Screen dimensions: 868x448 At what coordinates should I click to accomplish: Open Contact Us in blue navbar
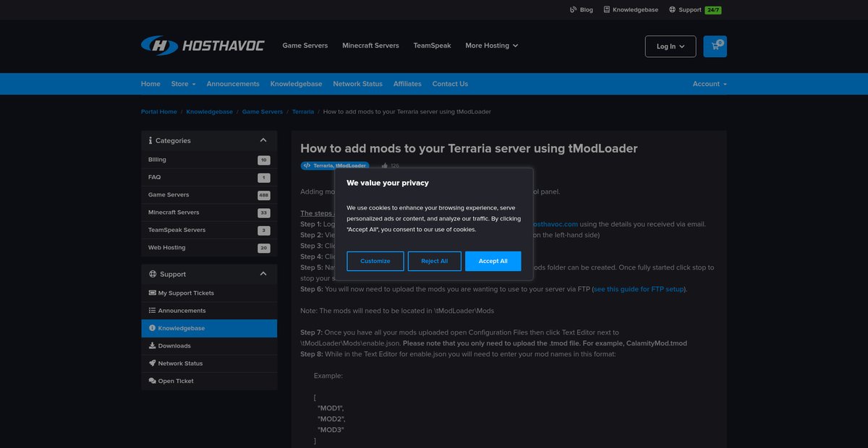pos(450,84)
